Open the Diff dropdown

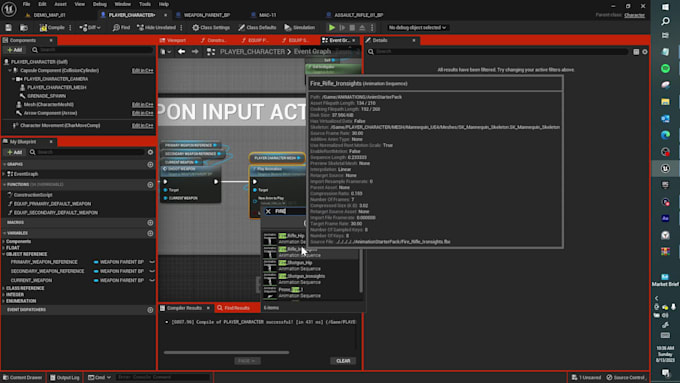click(90, 27)
